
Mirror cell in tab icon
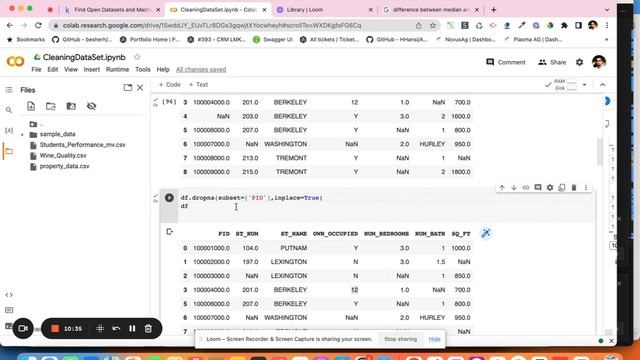point(562,187)
